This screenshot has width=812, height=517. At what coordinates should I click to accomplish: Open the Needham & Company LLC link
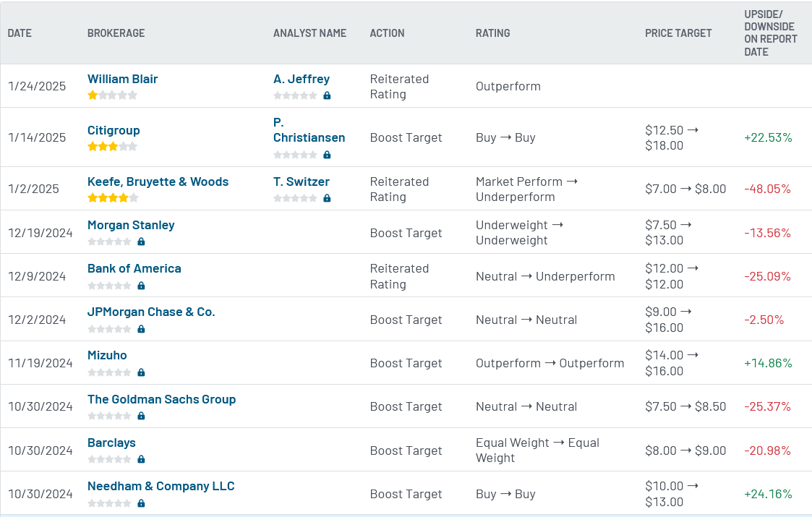(161, 487)
